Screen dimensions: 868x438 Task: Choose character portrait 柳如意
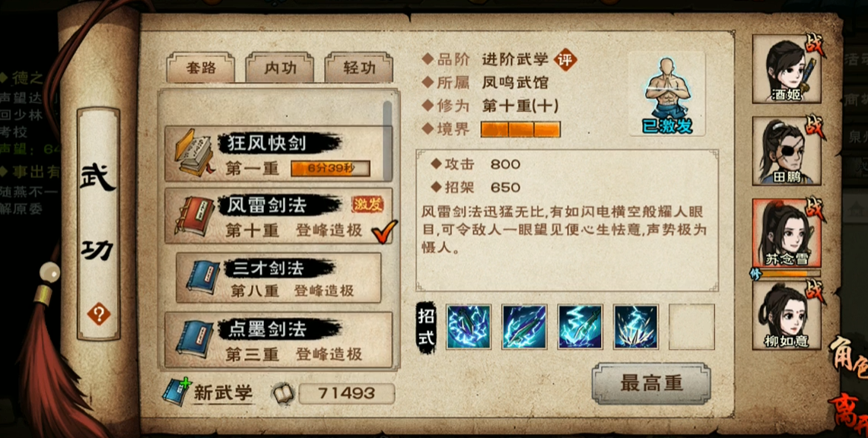tap(786, 316)
